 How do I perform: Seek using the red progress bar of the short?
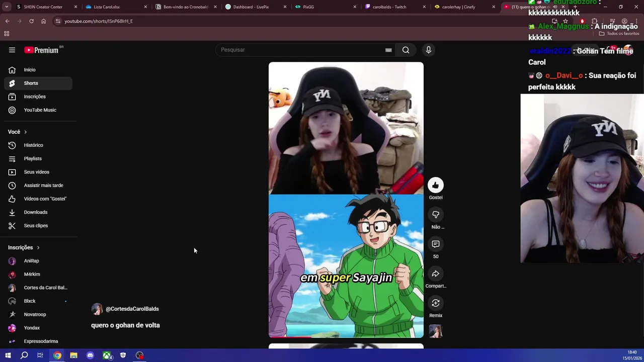[346, 337]
